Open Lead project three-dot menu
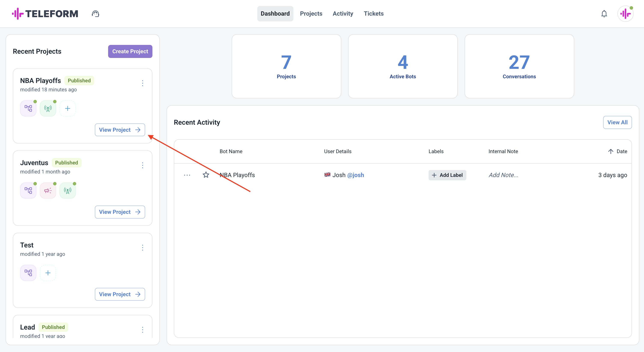Viewport: 644px width, 352px height. point(143,330)
